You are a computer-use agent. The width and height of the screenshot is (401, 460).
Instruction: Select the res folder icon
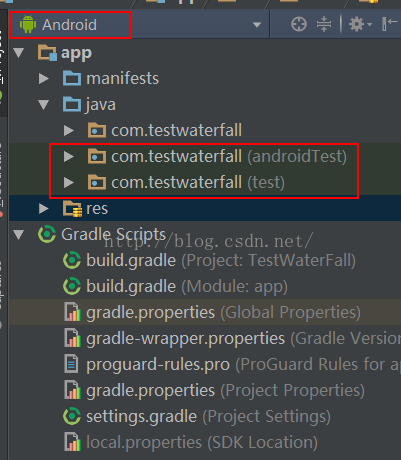(x=73, y=209)
